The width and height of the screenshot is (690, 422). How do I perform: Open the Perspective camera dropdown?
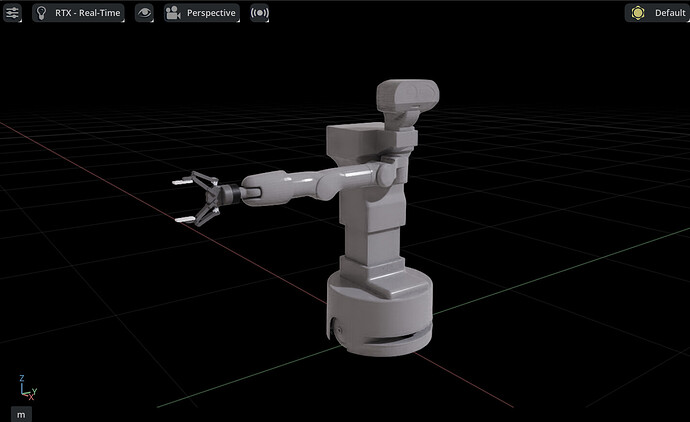coord(202,13)
